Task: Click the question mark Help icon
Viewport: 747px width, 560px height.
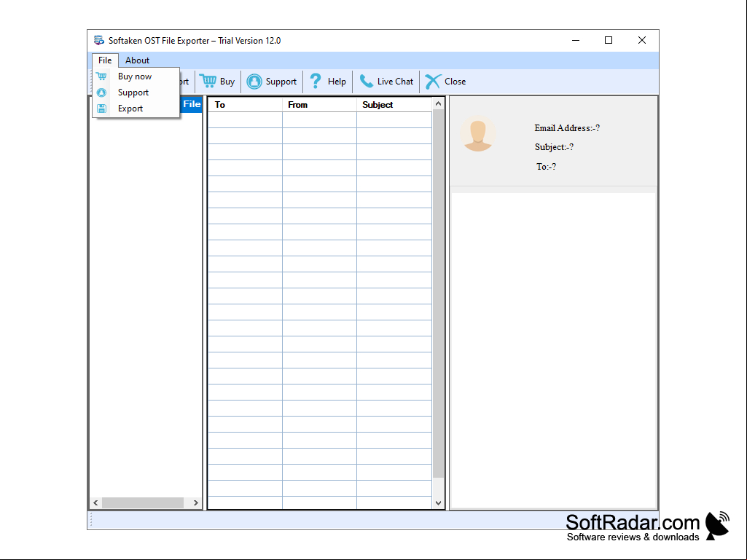Action: click(316, 82)
